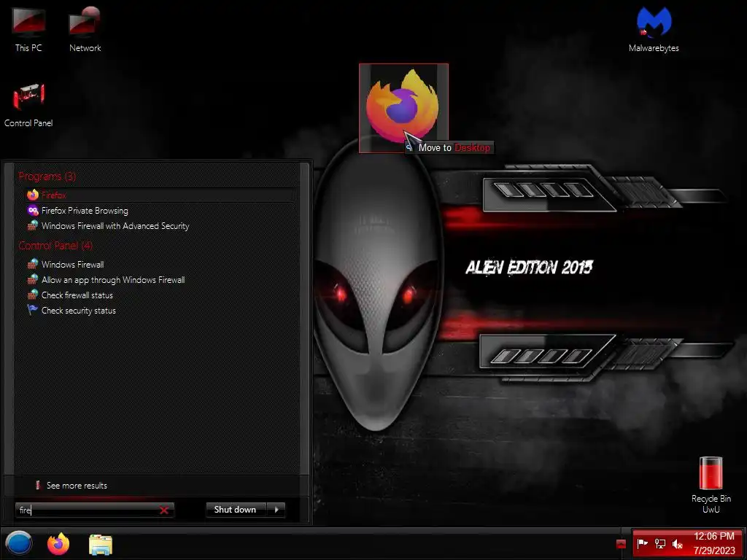Click the Programs (3) group header
This screenshot has height=560, width=747.
click(47, 176)
